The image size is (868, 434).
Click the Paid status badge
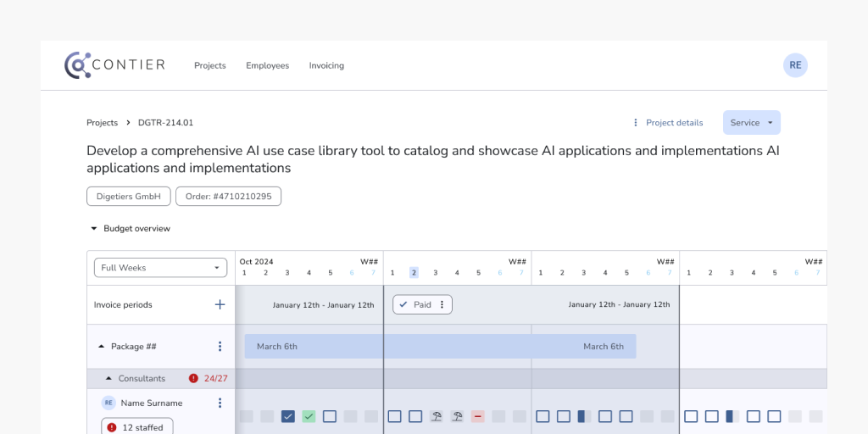click(422, 304)
